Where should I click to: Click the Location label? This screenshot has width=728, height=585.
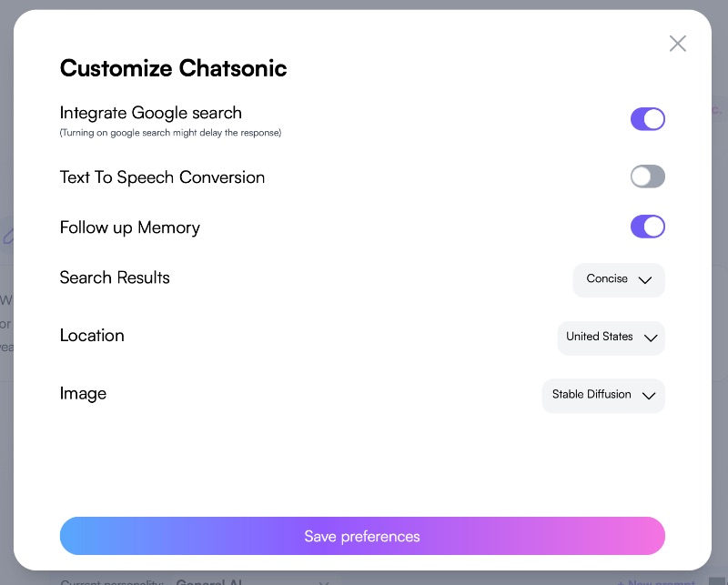tap(92, 336)
